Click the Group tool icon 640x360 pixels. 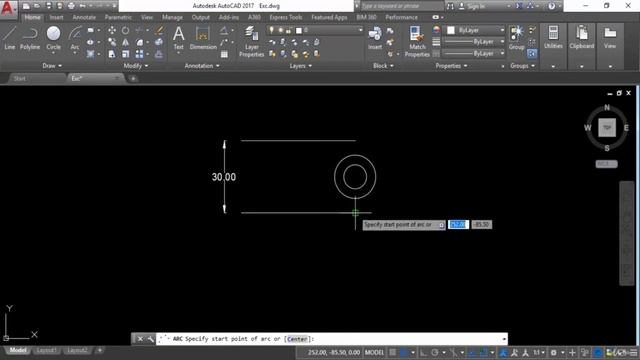(516, 38)
